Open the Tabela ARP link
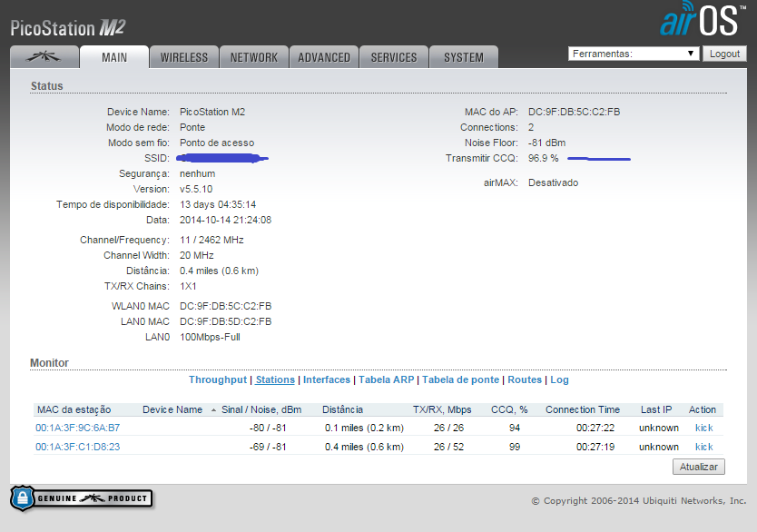The width and height of the screenshot is (757, 532). [387, 379]
